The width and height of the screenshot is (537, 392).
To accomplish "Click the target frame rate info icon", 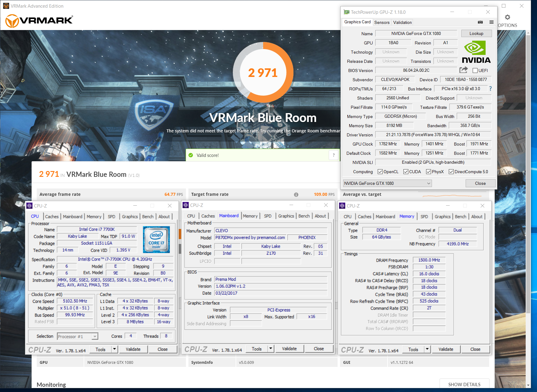I will point(296,195).
